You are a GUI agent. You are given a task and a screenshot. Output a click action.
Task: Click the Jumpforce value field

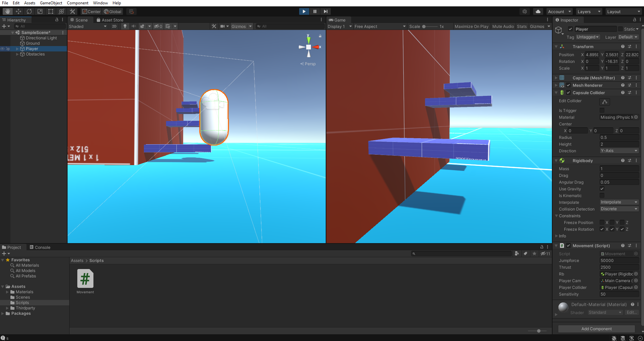pyautogui.click(x=619, y=260)
